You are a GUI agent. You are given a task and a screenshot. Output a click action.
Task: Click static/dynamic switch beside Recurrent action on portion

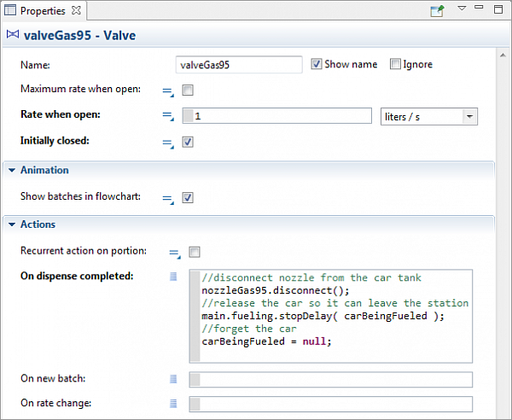tap(174, 253)
